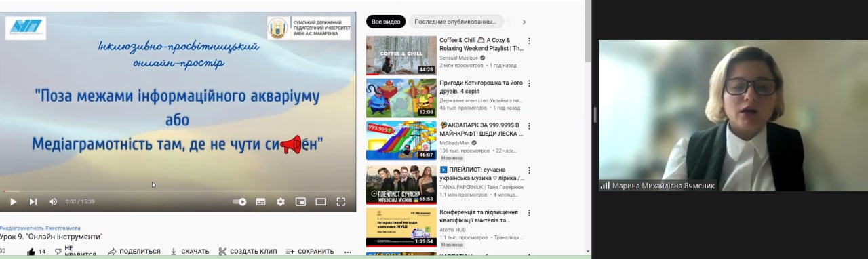Viewport: 868px width, 259px height.
Task: Open more actions ellipsis below video
Action: (348, 252)
